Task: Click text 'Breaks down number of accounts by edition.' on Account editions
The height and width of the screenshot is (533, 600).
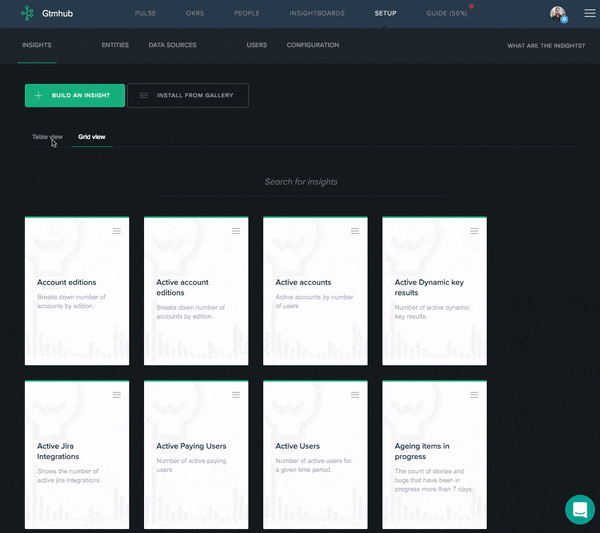Action: [72, 302]
